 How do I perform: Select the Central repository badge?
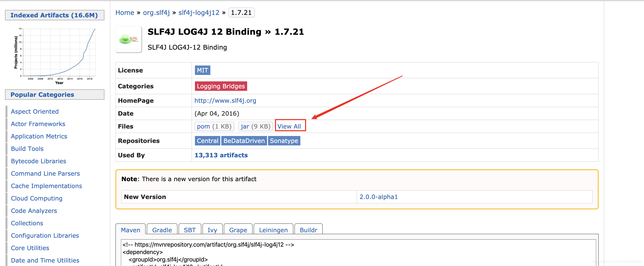[x=207, y=140]
